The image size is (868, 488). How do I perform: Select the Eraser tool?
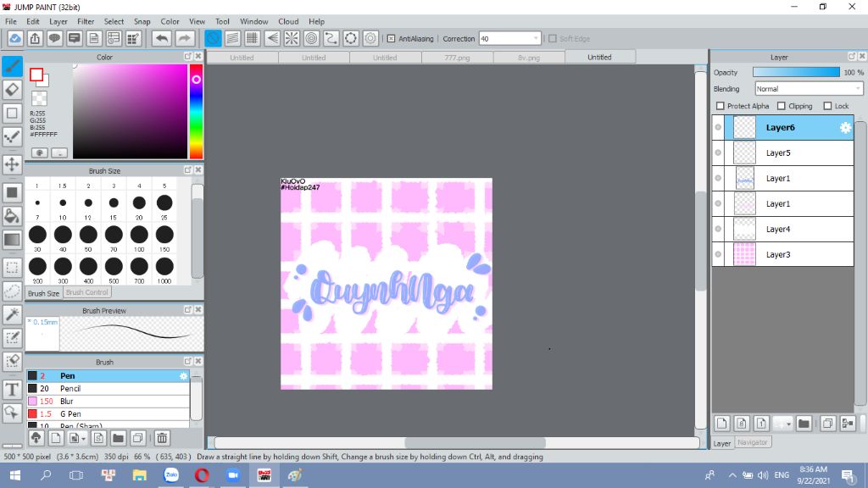tap(12, 89)
